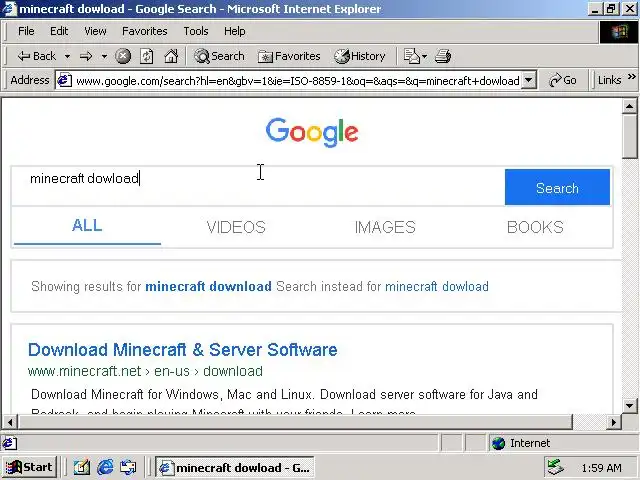Open the Search pane toolbar button
The width and height of the screenshot is (640, 480).
[219, 56]
